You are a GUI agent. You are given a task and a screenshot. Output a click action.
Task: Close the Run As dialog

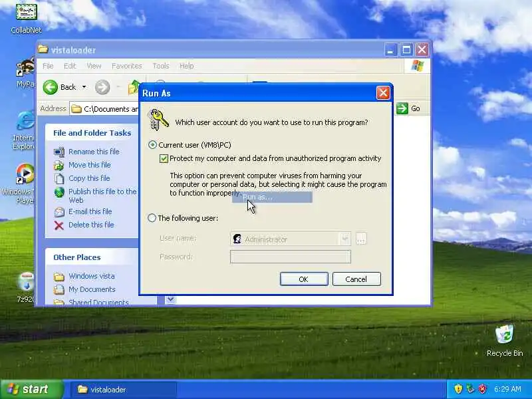click(383, 92)
